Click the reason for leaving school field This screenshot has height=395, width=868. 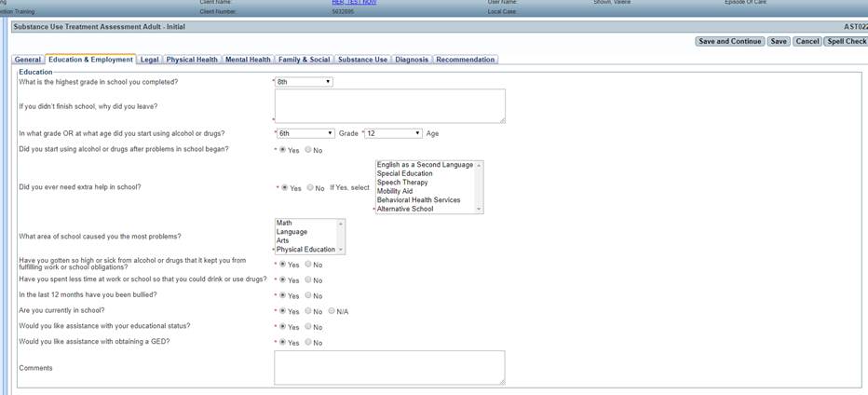[x=389, y=106]
